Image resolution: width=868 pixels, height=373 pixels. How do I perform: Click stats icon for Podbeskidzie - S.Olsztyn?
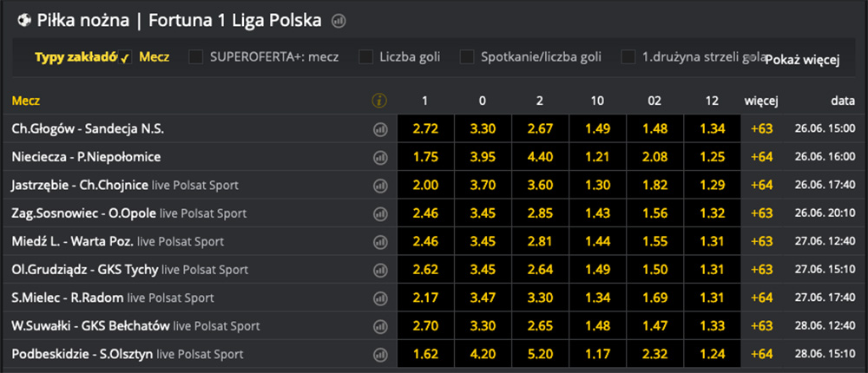(x=379, y=355)
